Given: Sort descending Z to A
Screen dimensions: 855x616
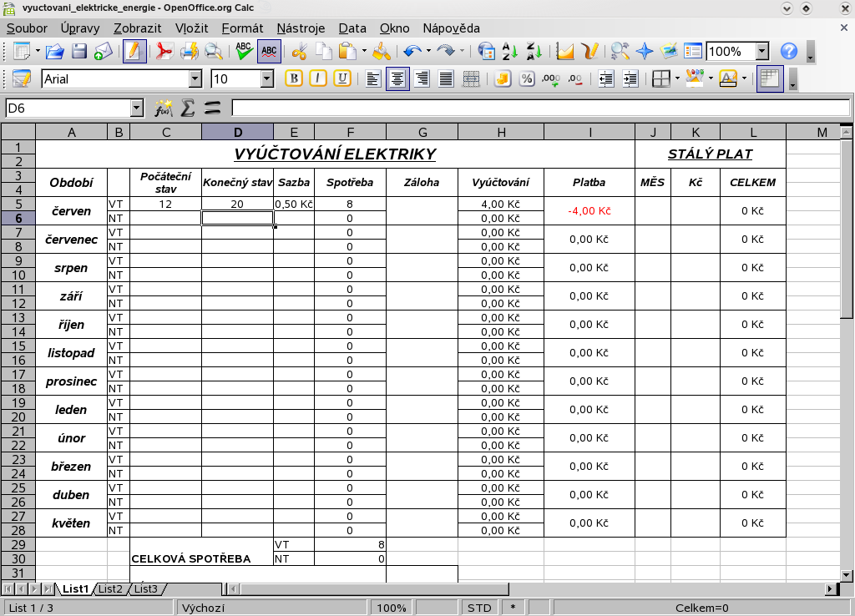Looking at the screenshot, I should coord(534,51).
